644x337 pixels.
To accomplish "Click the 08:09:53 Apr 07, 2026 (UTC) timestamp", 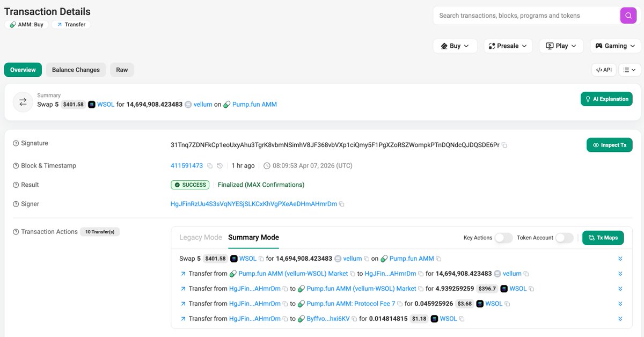I will pyautogui.click(x=312, y=166).
